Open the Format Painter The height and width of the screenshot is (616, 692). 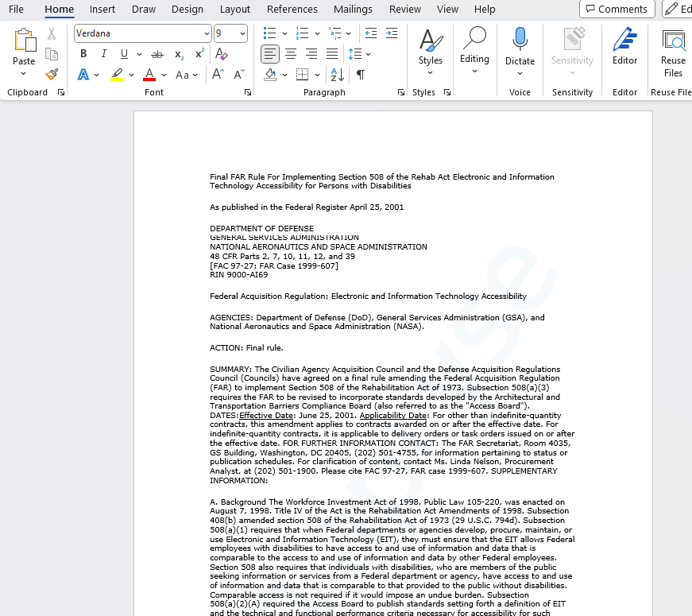(x=50, y=74)
